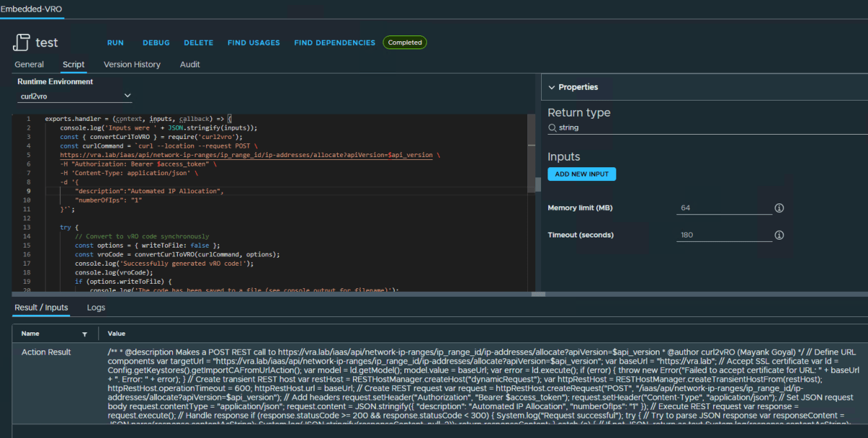The width and height of the screenshot is (868, 438).
Task: Open the Version History tab
Action: tap(132, 64)
